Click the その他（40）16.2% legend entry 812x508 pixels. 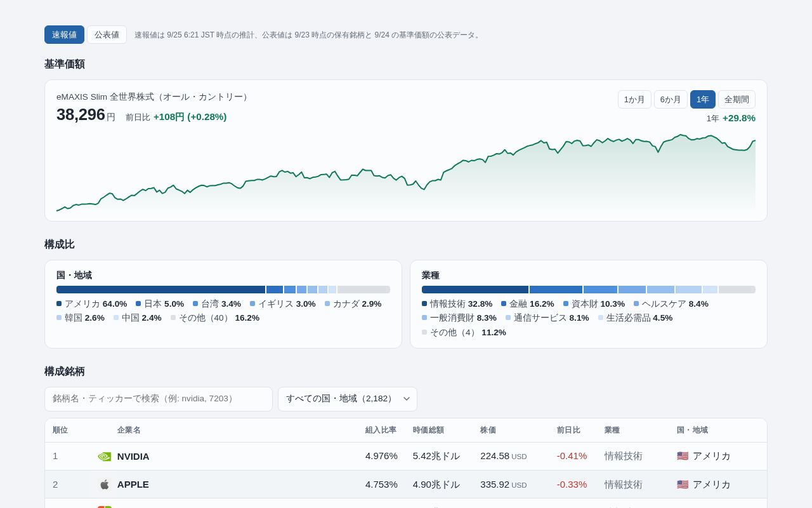215,318
